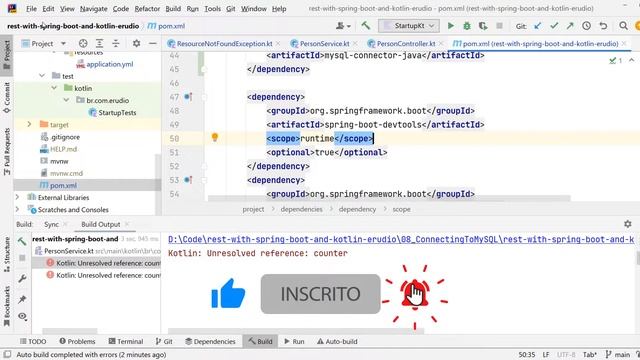Switch to ResourceNotFoundException.kt tab
640x360 pixels.
click(224, 43)
